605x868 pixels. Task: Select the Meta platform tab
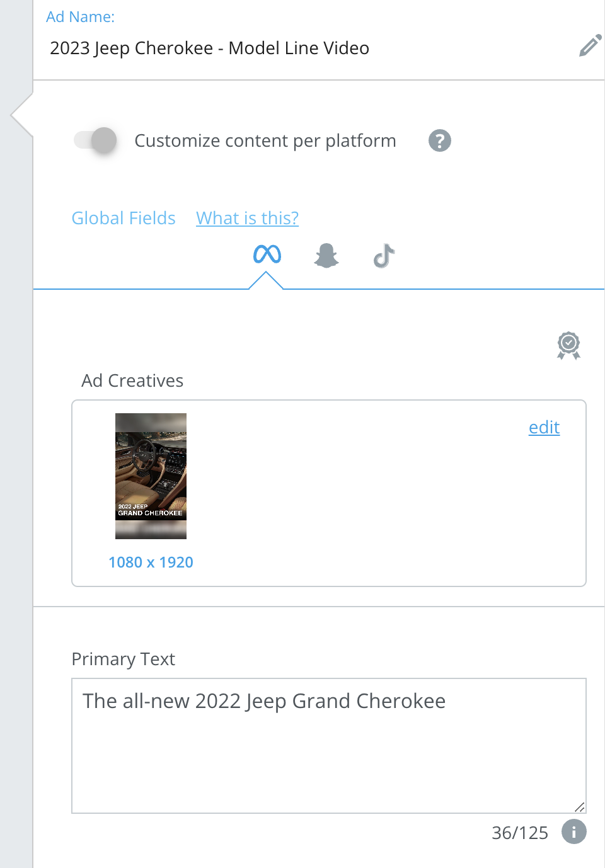[x=267, y=254]
